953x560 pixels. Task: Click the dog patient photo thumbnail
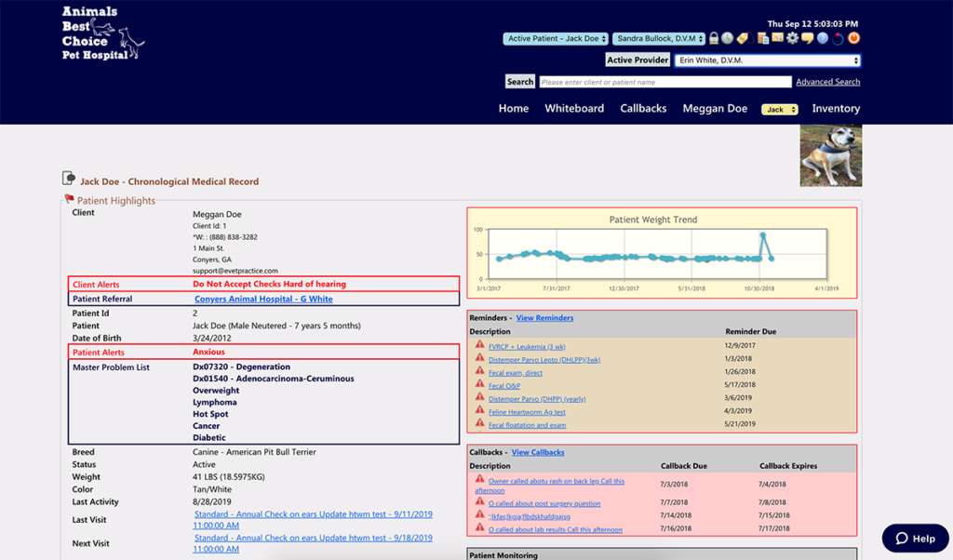(830, 156)
